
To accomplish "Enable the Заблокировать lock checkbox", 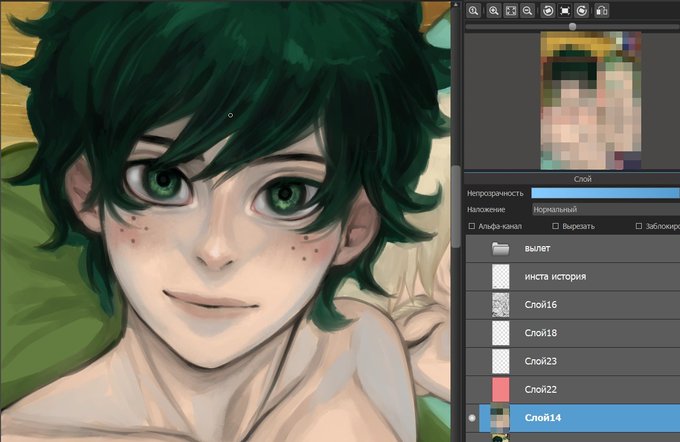I will click(638, 226).
